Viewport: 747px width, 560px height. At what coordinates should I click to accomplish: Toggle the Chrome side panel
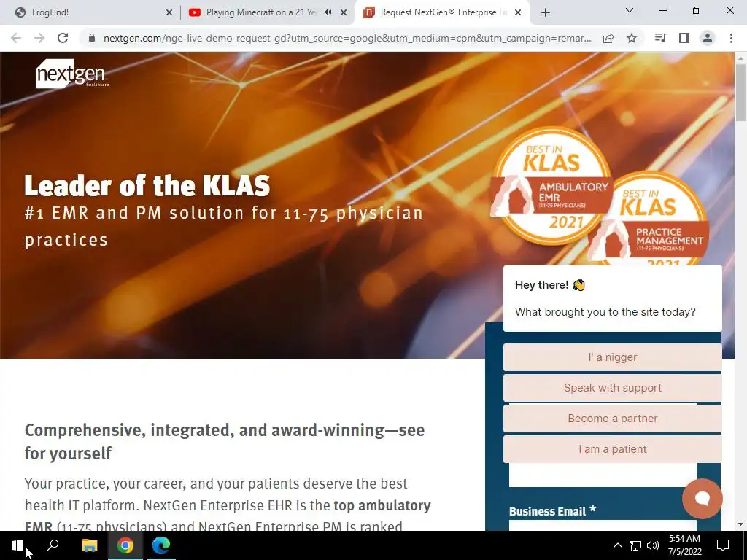pyautogui.click(x=684, y=38)
